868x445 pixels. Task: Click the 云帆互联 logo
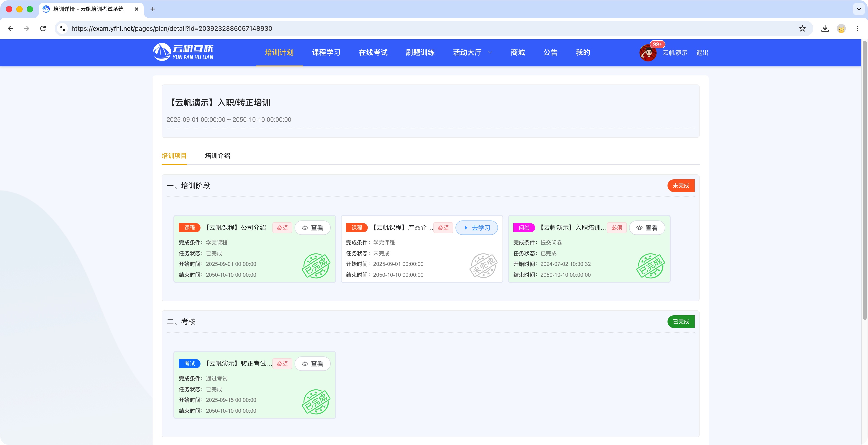click(183, 52)
